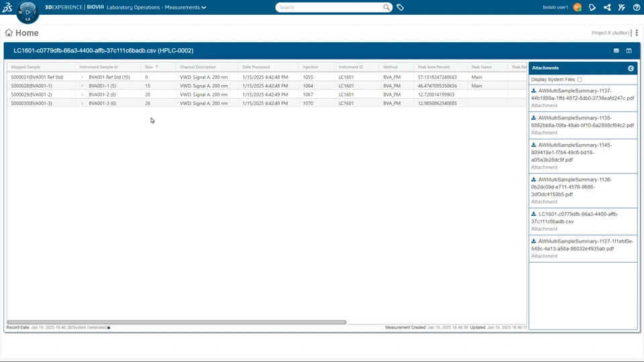Click peak area value 12.720014199903

click(x=436, y=95)
